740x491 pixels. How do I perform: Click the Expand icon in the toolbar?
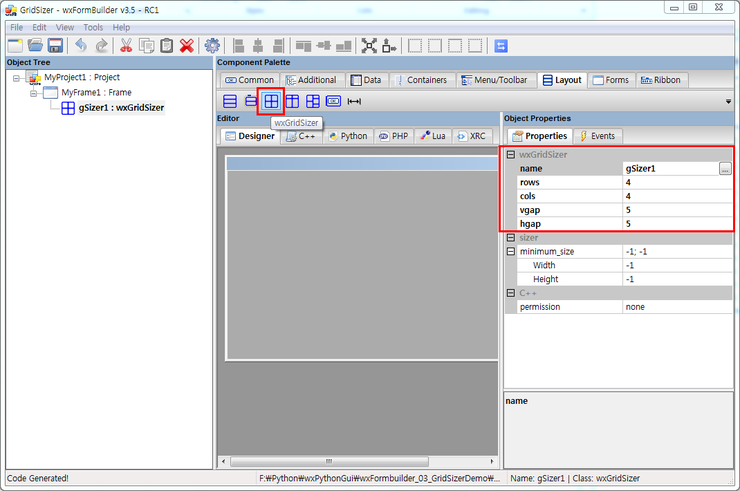369,45
